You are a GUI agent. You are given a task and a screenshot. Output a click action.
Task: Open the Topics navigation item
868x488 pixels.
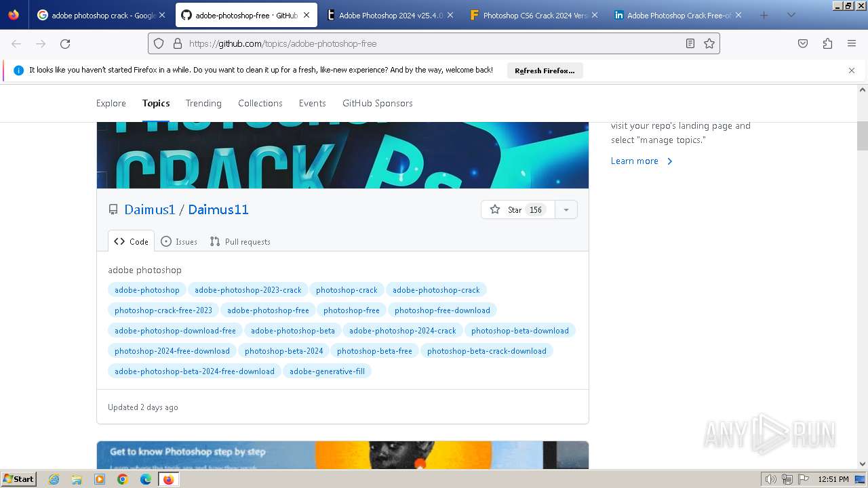pyautogui.click(x=156, y=103)
